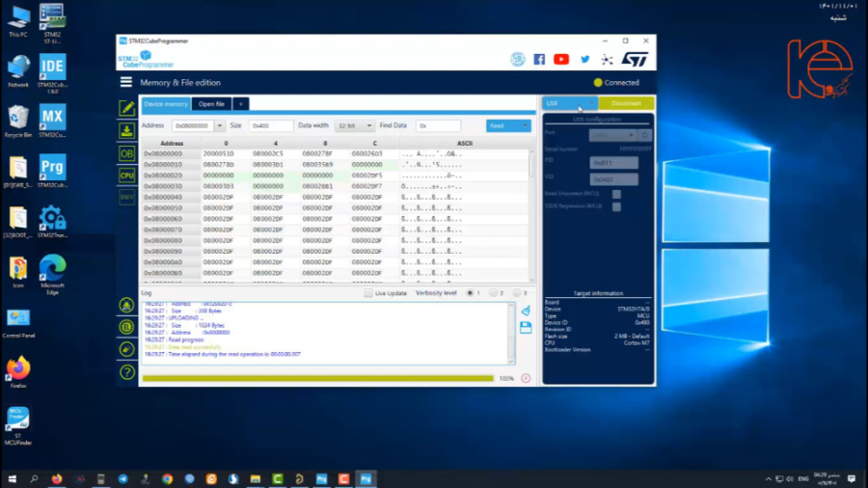Click the memory table vertical scrollbar
Image resolution: width=868 pixels, height=488 pixels.
532,215
